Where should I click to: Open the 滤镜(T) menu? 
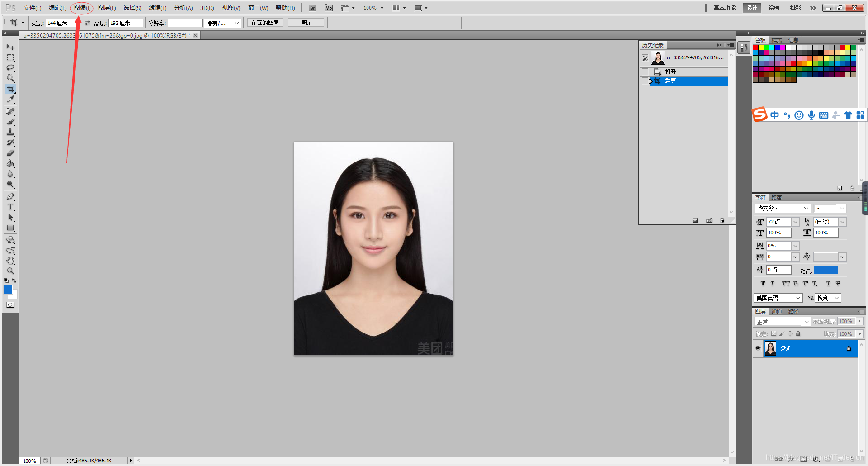coord(157,8)
